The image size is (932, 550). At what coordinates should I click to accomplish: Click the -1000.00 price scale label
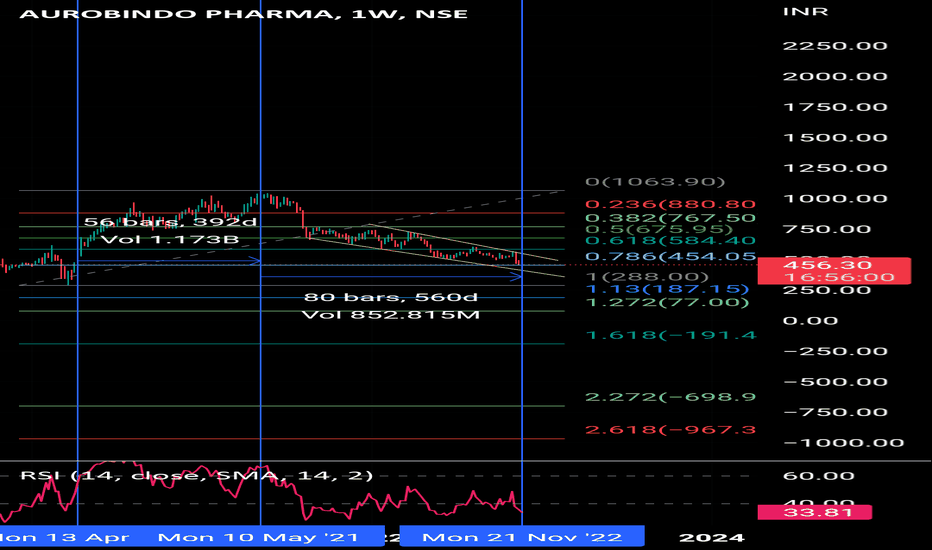(844, 443)
